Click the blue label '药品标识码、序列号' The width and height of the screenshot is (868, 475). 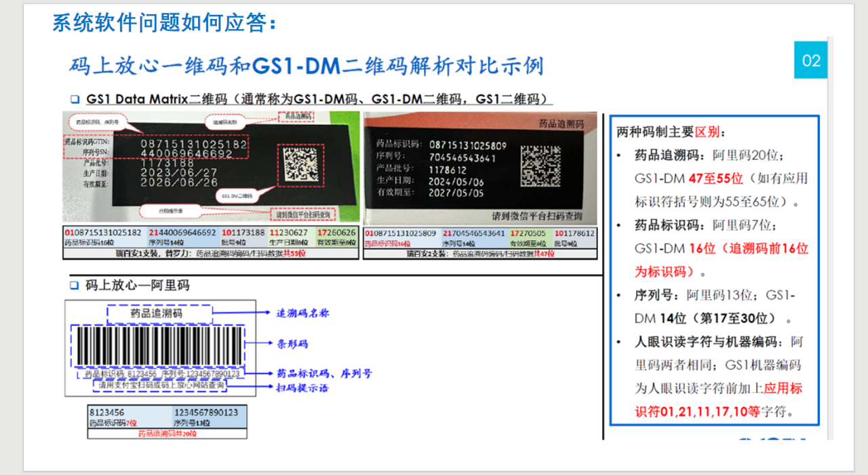click(323, 374)
